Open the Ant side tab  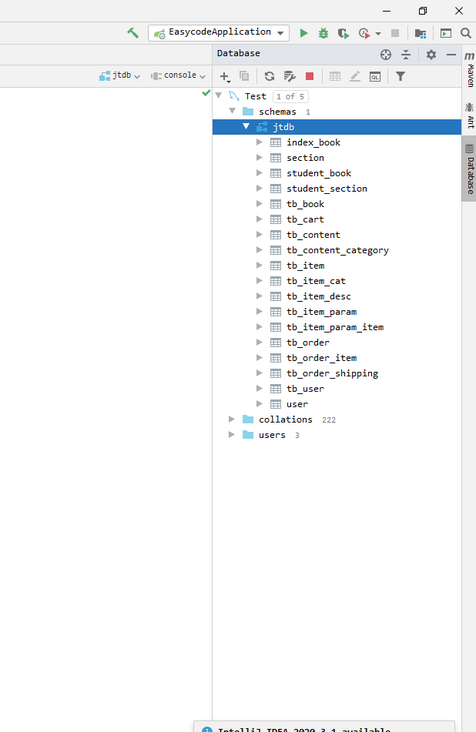(x=469, y=115)
